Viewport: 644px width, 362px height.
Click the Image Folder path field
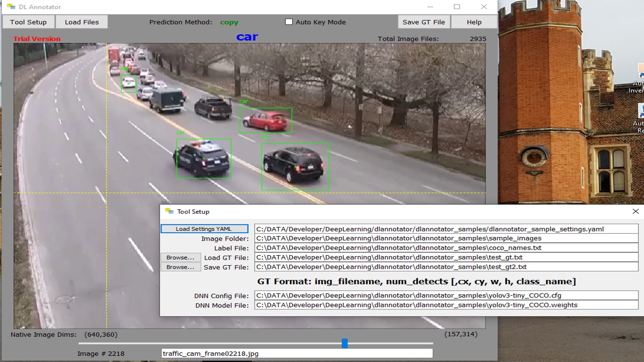point(446,238)
